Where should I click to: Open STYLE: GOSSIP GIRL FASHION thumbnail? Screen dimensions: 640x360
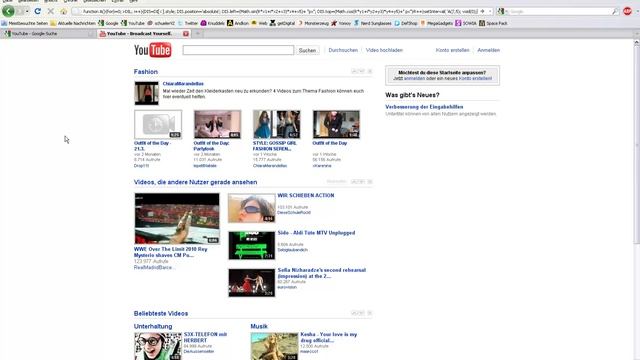(277, 124)
